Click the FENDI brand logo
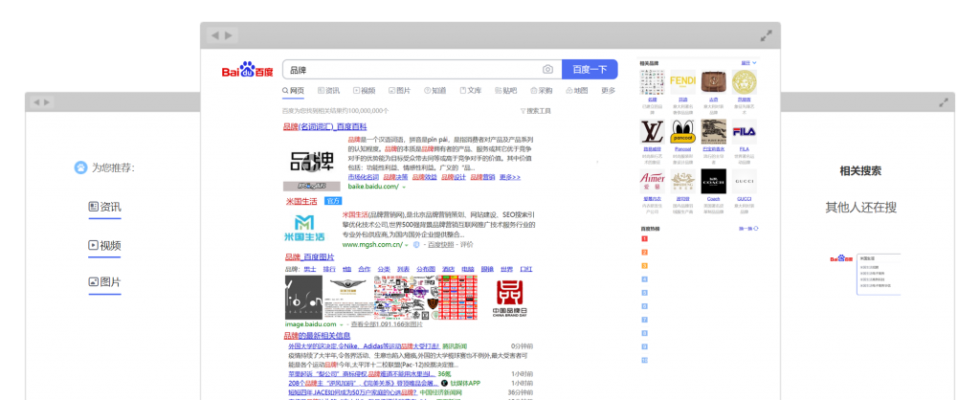 pyautogui.click(x=682, y=82)
